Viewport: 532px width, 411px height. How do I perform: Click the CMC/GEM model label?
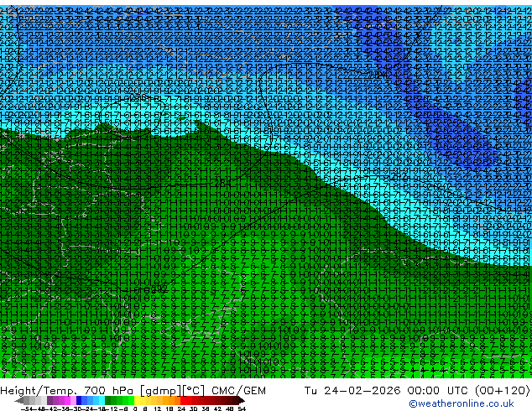[238, 391]
